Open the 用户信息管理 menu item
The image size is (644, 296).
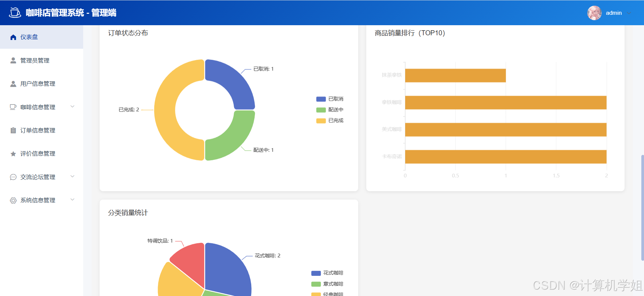pyautogui.click(x=42, y=84)
